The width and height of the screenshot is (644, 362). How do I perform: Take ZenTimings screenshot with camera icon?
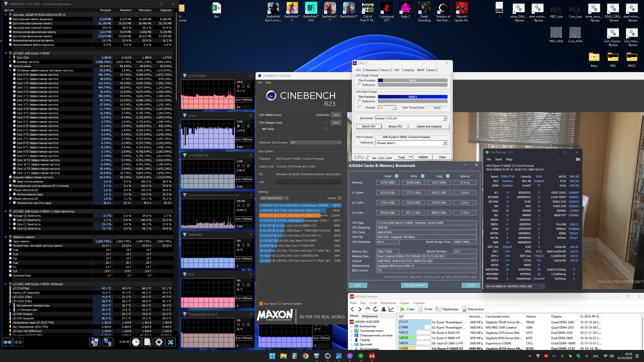pyautogui.click(x=578, y=159)
